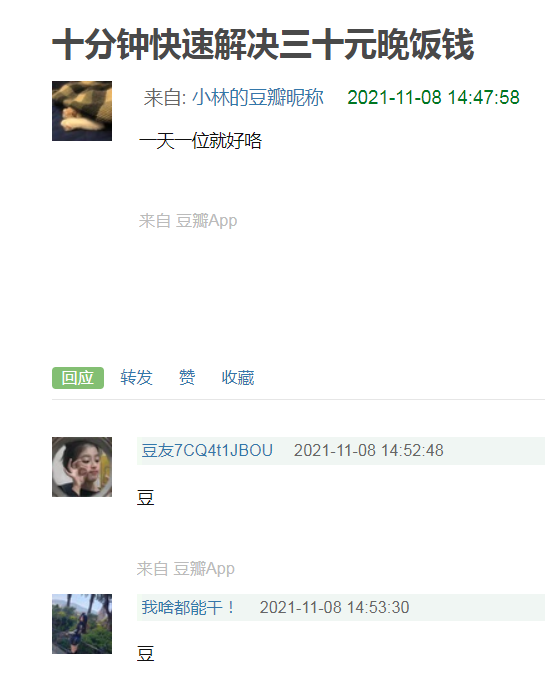Click the post timestamp 14:47:58
The height and width of the screenshot is (683, 545).
pos(433,97)
